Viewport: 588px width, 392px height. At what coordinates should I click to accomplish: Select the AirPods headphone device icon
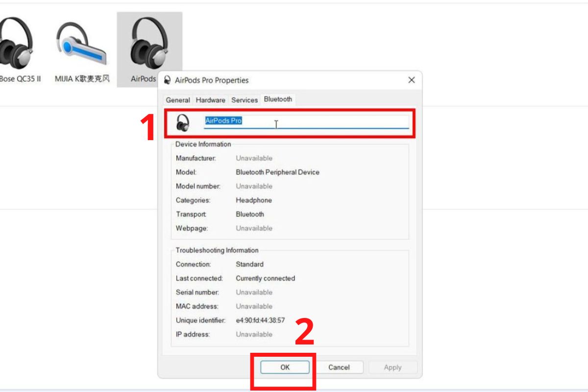pos(149,43)
